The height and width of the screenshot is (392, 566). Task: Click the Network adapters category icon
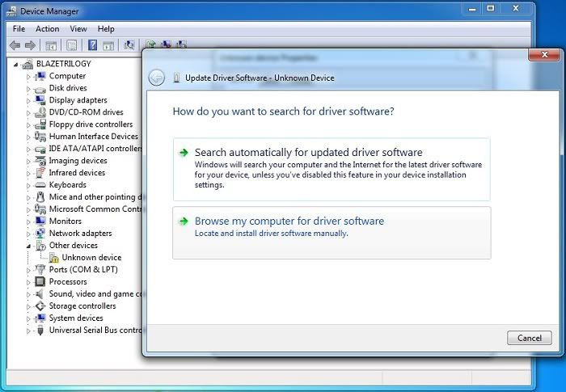tap(40, 233)
